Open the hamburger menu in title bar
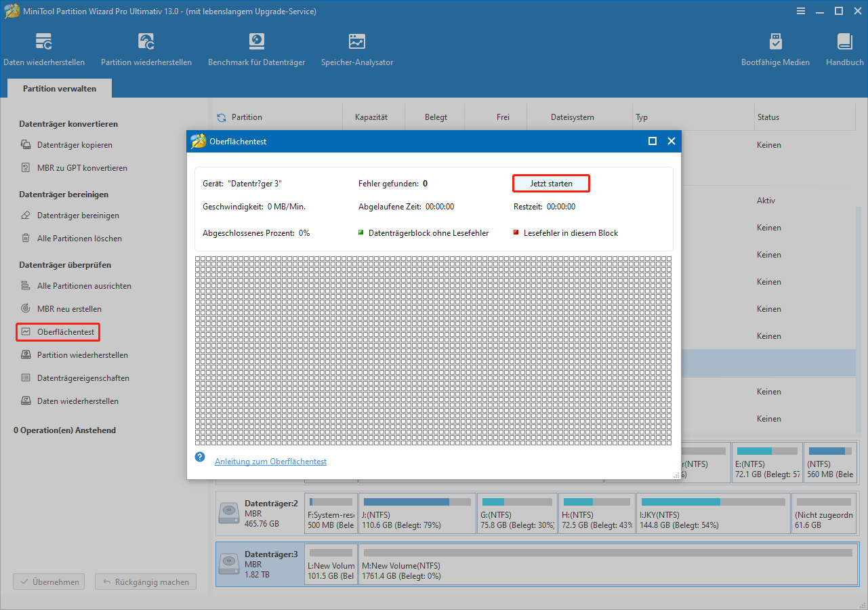 click(x=801, y=11)
